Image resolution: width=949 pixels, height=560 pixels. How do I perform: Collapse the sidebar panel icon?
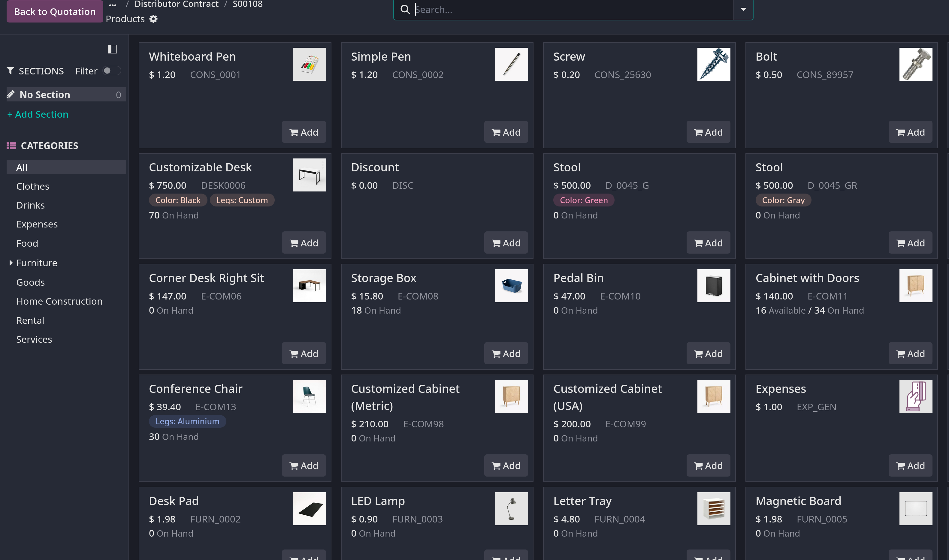[x=113, y=49]
